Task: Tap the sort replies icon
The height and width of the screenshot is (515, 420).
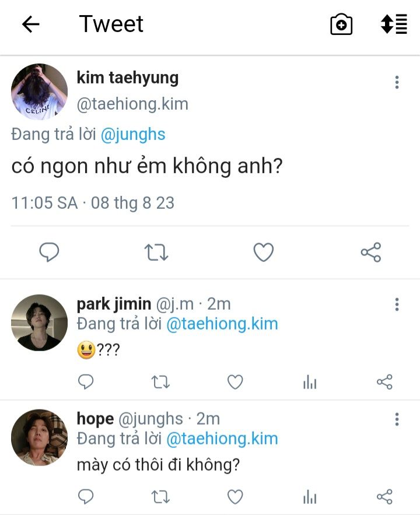Action: 394,24
